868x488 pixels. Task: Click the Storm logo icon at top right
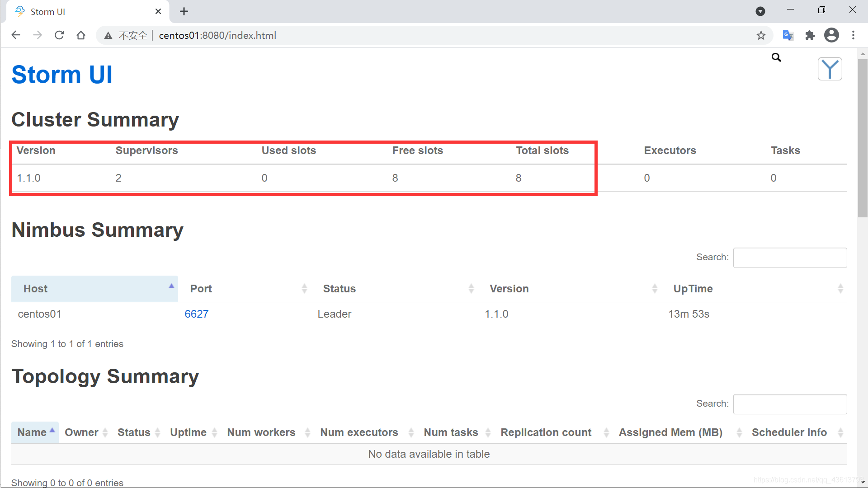830,69
